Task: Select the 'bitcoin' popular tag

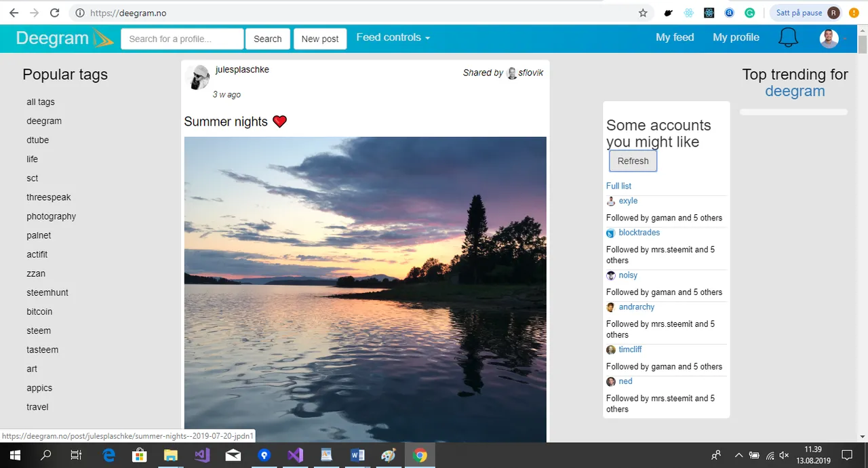Action: (x=39, y=311)
